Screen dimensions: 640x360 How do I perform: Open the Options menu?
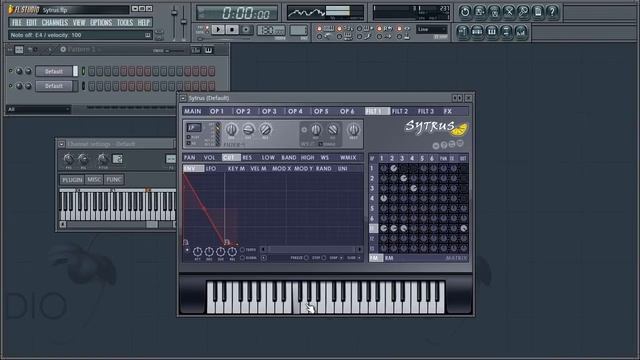(x=101, y=22)
